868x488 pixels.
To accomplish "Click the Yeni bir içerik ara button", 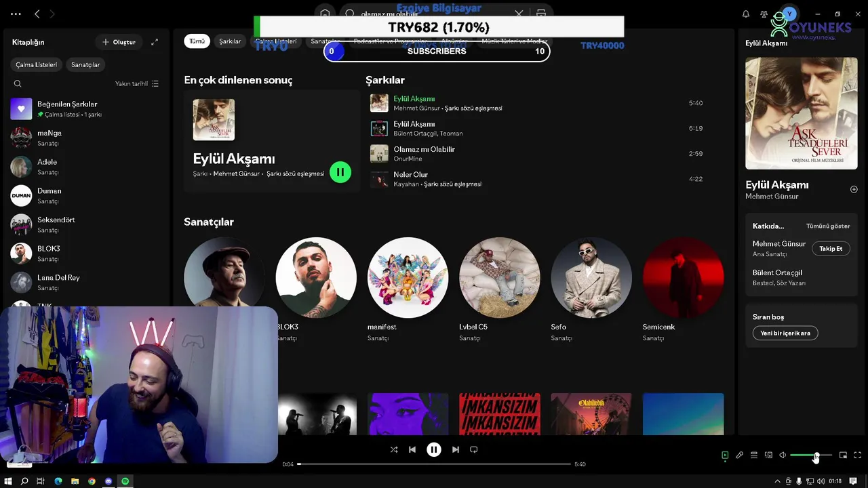I will pos(785,333).
